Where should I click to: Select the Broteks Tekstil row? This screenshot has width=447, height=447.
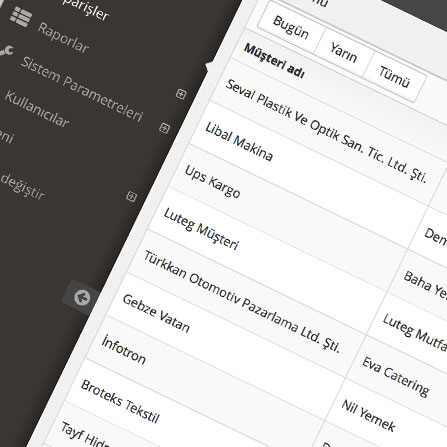(x=120, y=401)
